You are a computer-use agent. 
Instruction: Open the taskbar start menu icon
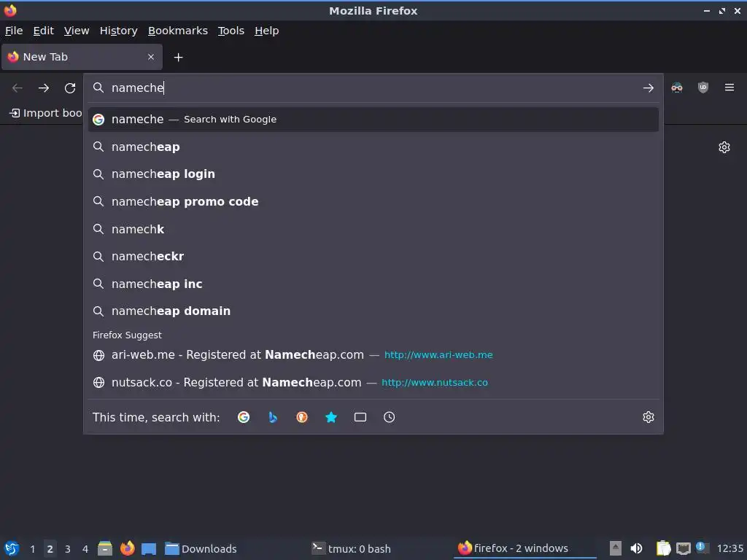pos(12,548)
